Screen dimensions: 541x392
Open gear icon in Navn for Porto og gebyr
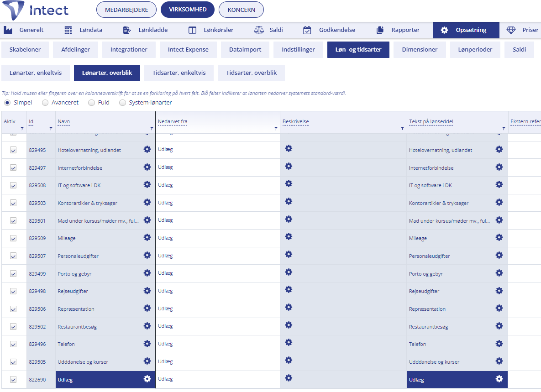point(147,273)
